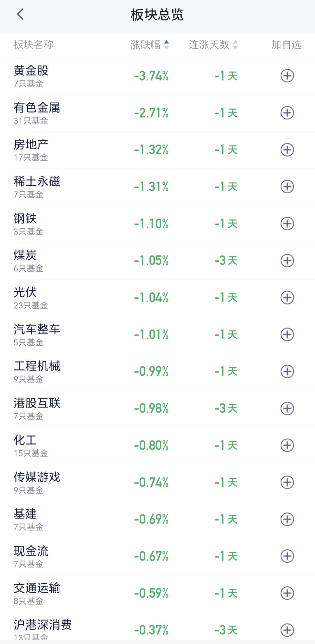
Task: Go back using the top-left arrow
Action: coord(20,14)
